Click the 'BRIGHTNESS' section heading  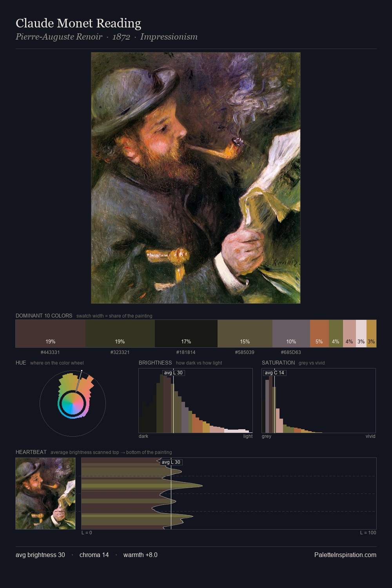point(155,363)
